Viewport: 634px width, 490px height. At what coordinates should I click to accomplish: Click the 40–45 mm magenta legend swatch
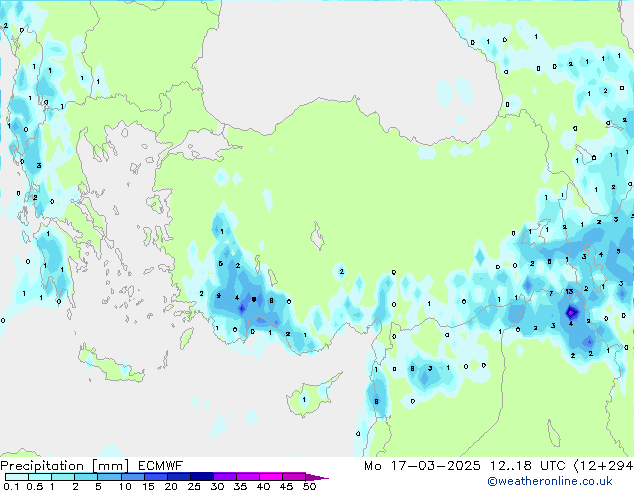[x=271, y=477]
